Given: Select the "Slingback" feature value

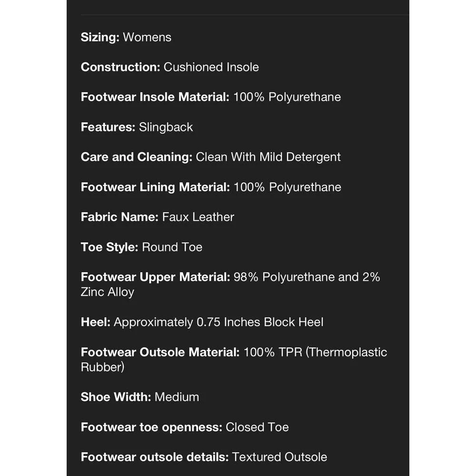Looking at the screenshot, I should click(166, 127).
